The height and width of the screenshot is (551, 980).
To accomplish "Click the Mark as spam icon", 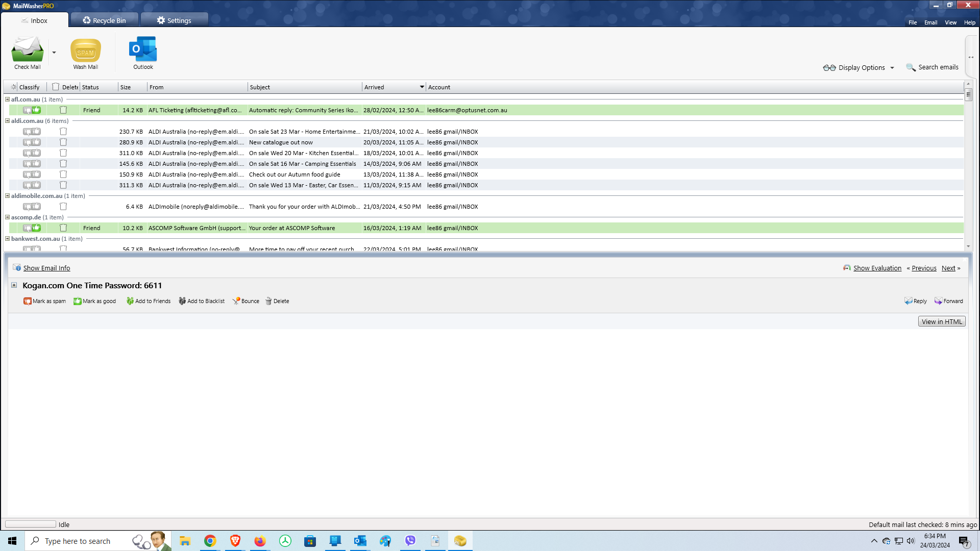I will [27, 301].
